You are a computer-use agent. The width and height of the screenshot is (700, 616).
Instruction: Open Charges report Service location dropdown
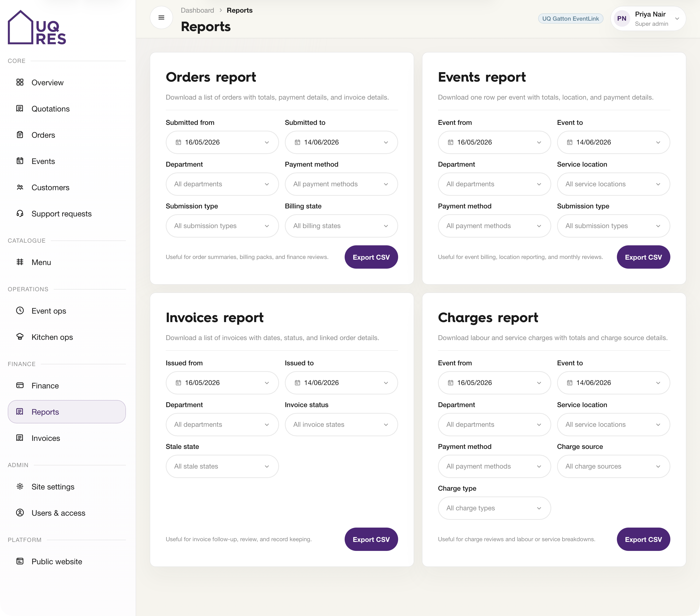(x=613, y=425)
